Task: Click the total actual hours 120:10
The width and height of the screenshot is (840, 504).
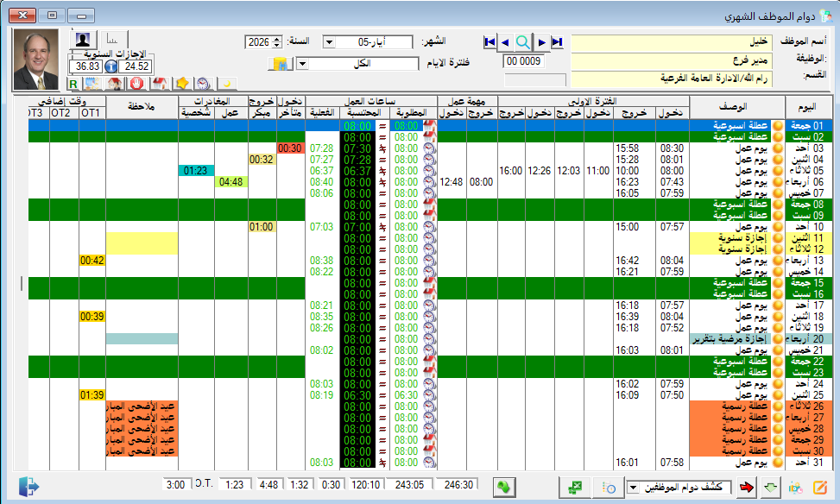Action: (x=365, y=485)
